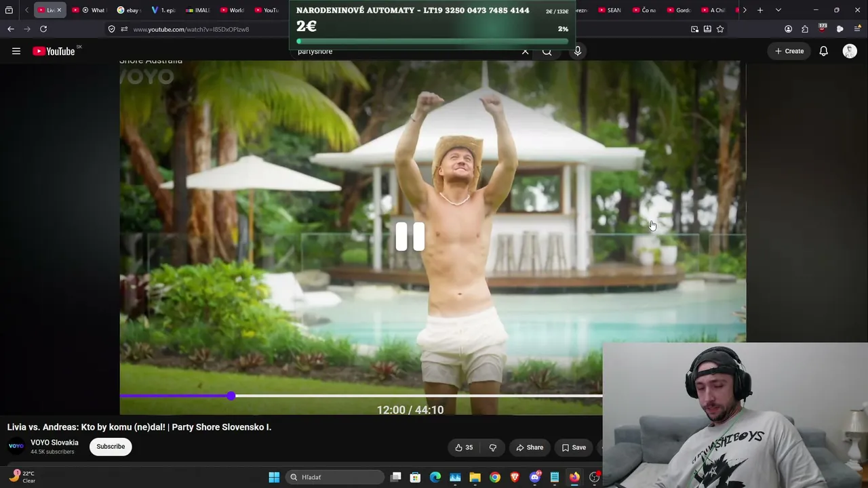Open a new browser tab
The image size is (868, 488).
coord(760,10)
